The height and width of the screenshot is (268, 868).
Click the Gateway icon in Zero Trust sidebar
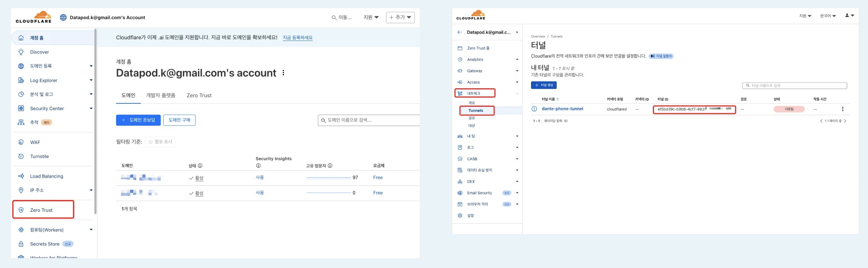point(460,71)
